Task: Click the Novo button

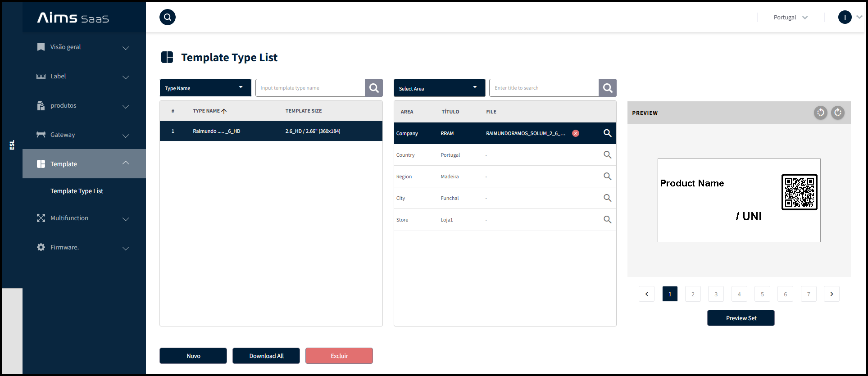Action: click(x=193, y=356)
